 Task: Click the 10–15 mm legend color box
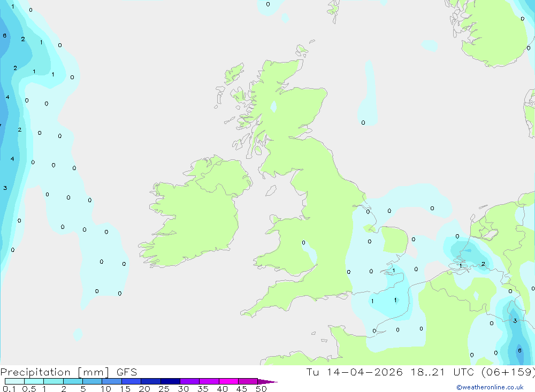(x=112, y=381)
